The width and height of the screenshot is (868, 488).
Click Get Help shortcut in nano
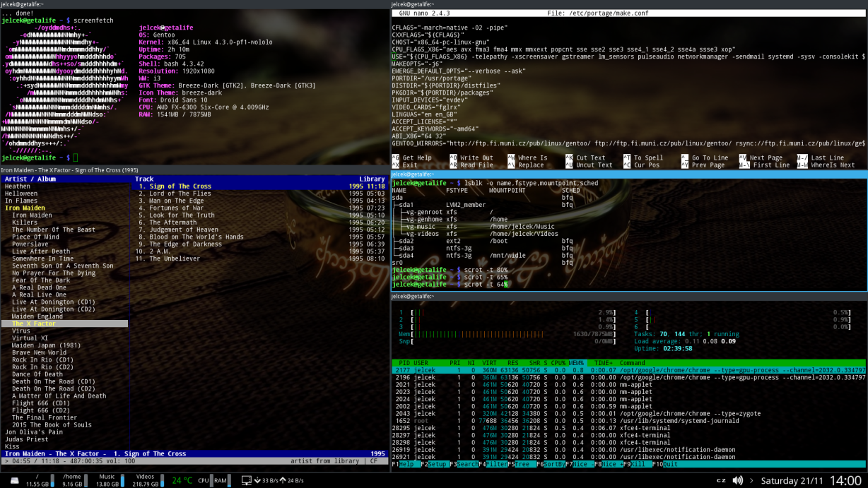[411, 158]
